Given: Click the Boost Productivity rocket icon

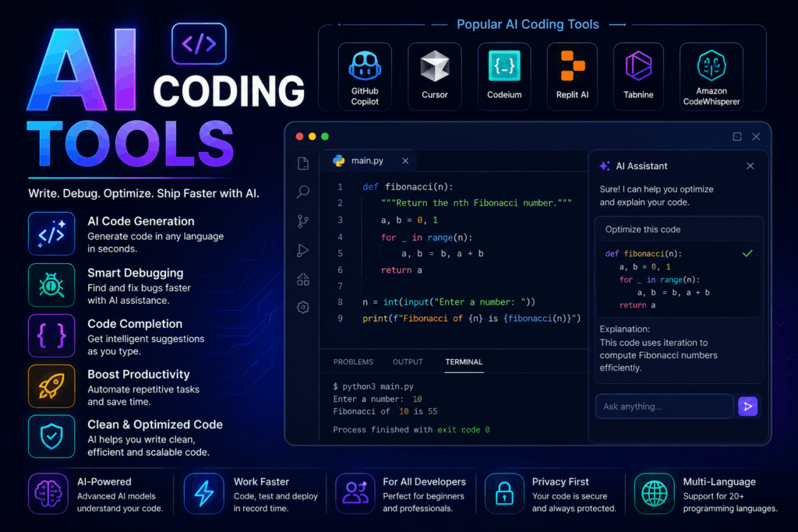Looking at the screenshot, I should (51, 386).
